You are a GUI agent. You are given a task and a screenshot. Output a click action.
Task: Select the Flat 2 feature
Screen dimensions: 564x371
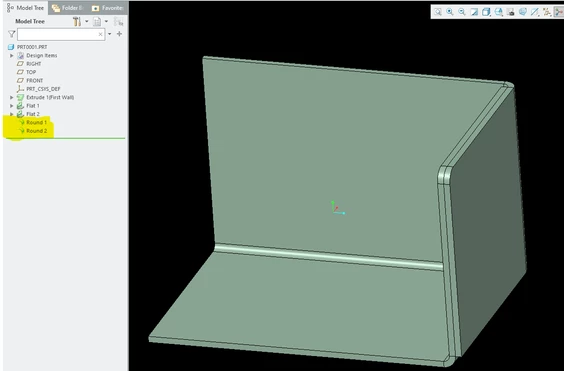coord(28,114)
